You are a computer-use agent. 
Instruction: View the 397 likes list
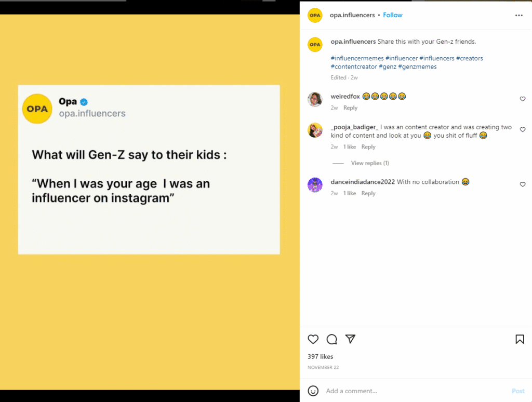[320, 356]
